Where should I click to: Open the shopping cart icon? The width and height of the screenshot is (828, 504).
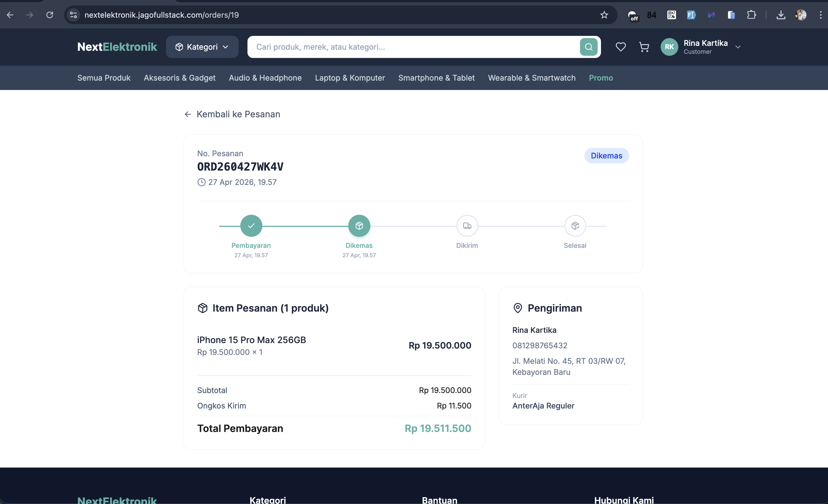[x=644, y=47]
